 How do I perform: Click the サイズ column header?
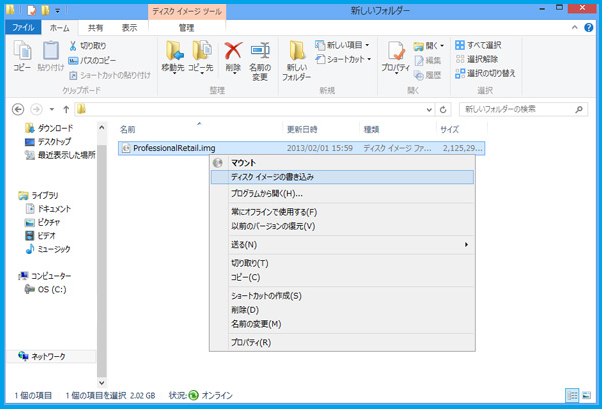(461, 129)
